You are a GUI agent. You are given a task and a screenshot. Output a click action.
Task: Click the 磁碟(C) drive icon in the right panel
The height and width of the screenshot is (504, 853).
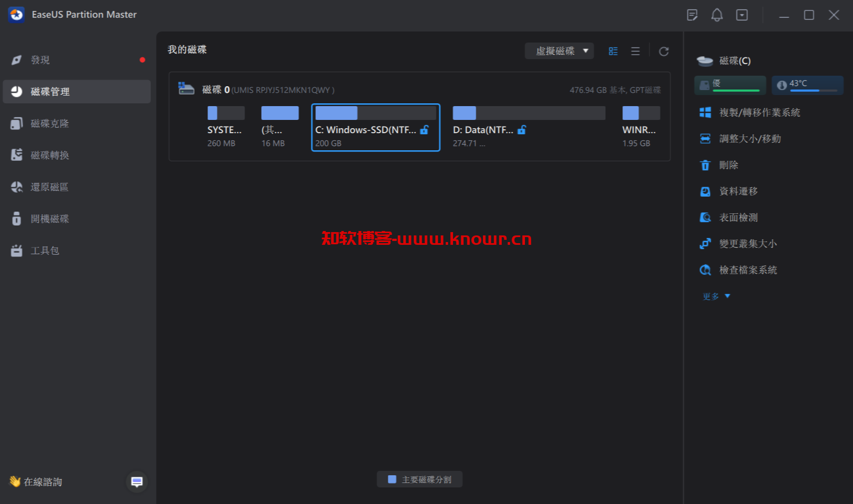click(705, 61)
